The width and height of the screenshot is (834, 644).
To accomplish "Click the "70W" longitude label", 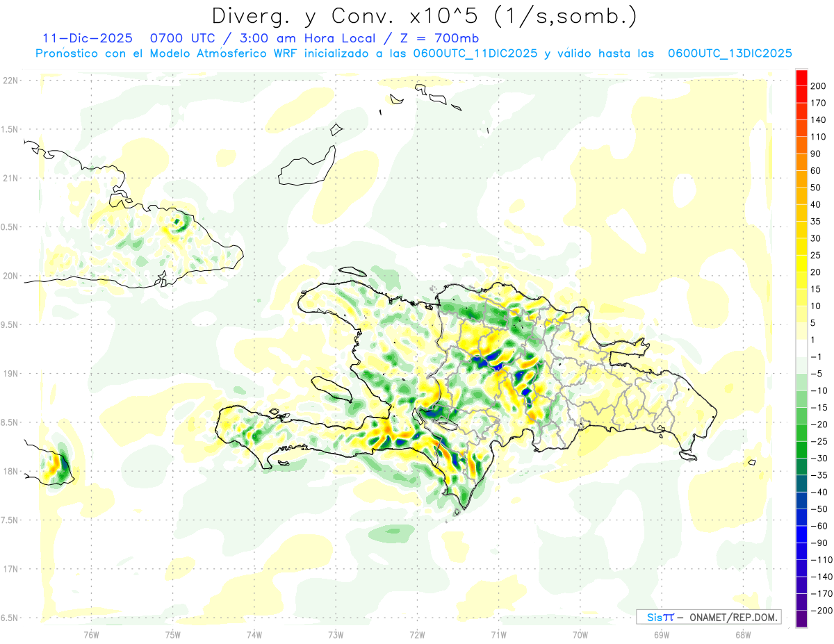I will coord(580,634).
